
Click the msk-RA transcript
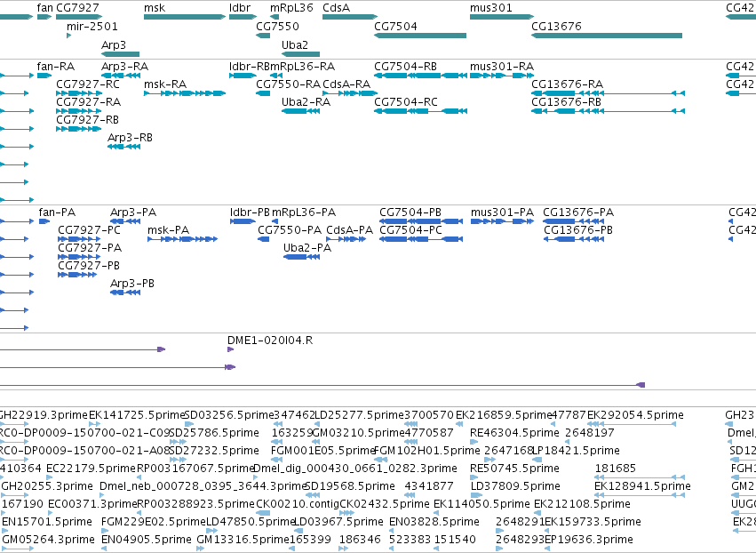click(185, 93)
